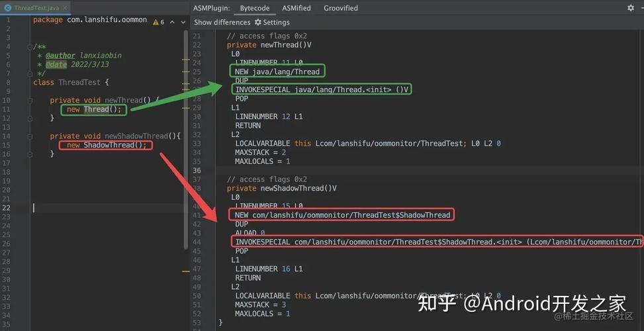Go to next highlighted error arrow
Viewport: 644px width, 331px height.
pos(183,22)
